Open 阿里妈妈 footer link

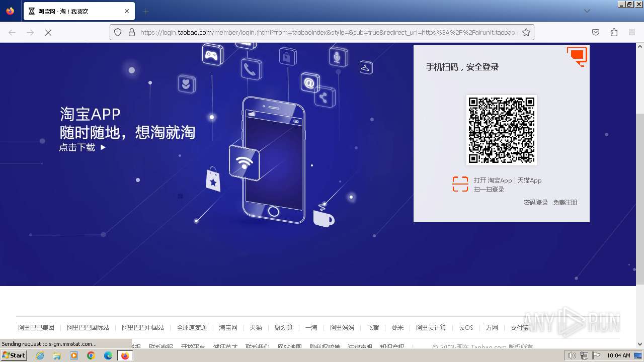[342, 327]
